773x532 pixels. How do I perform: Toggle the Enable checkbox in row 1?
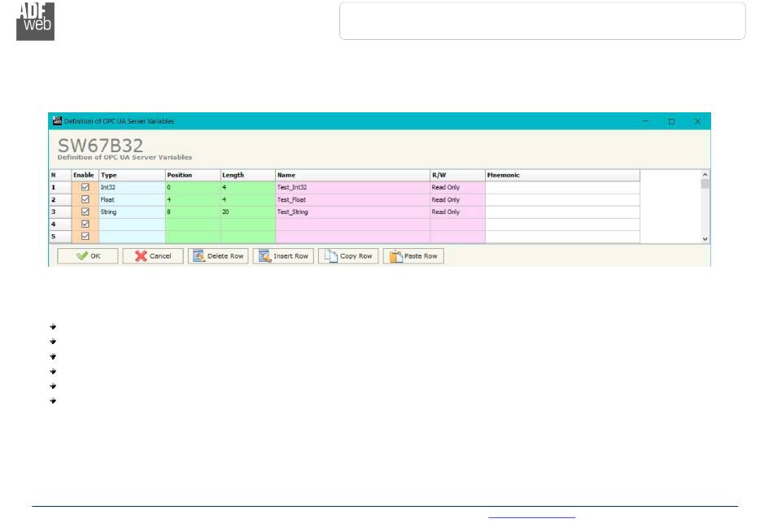pyautogui.click(x=85, y=187)
